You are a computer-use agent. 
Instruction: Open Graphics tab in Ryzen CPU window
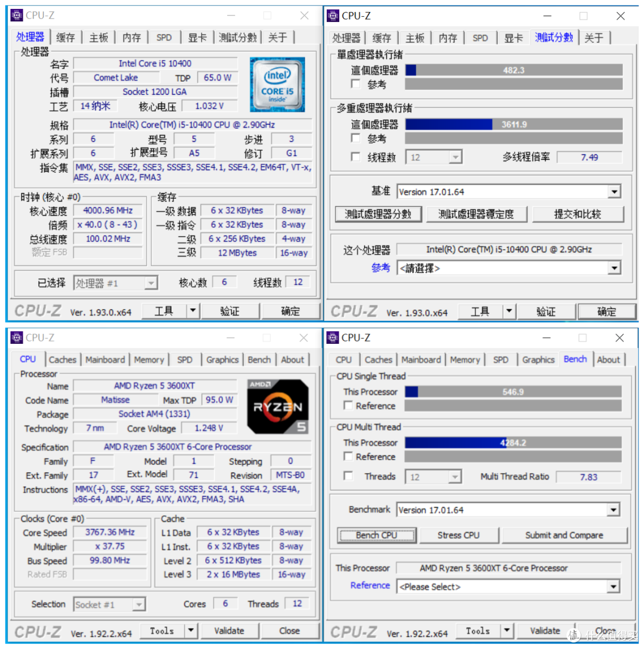click(222, 360)
